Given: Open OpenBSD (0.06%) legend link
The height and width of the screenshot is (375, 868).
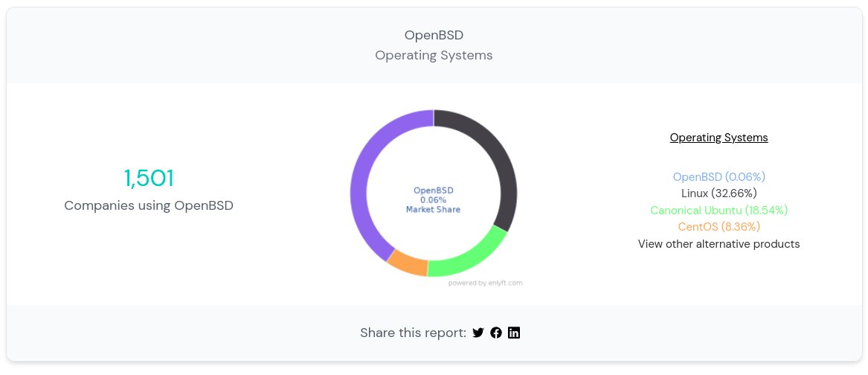Looking at the screenshot, I should point(718,176).
